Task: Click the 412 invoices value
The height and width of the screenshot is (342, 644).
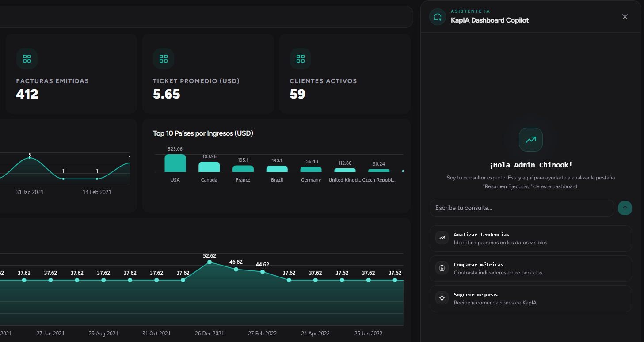Action: coord(27,94)
